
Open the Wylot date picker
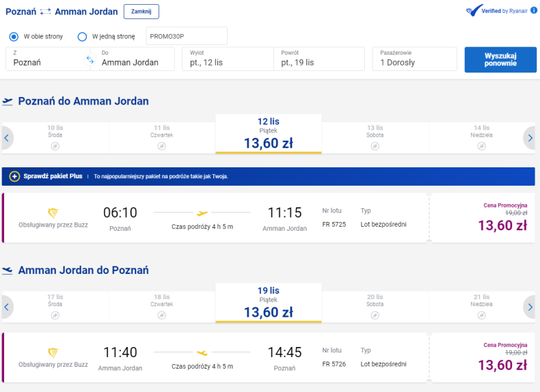(226, 59)
